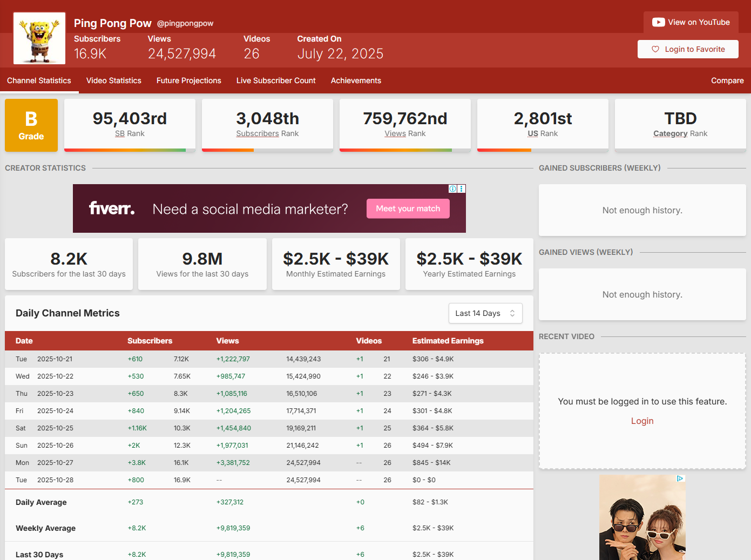Click the SB Rank card
This screenshot has width=751, height=560.
coord(130,124)
